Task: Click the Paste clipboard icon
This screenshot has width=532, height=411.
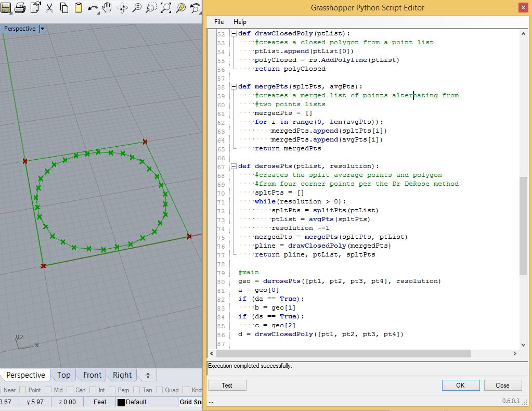Action: 79,7
